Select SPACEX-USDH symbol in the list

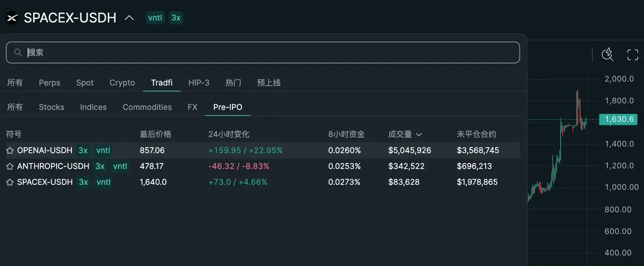(x=45, y=182)
